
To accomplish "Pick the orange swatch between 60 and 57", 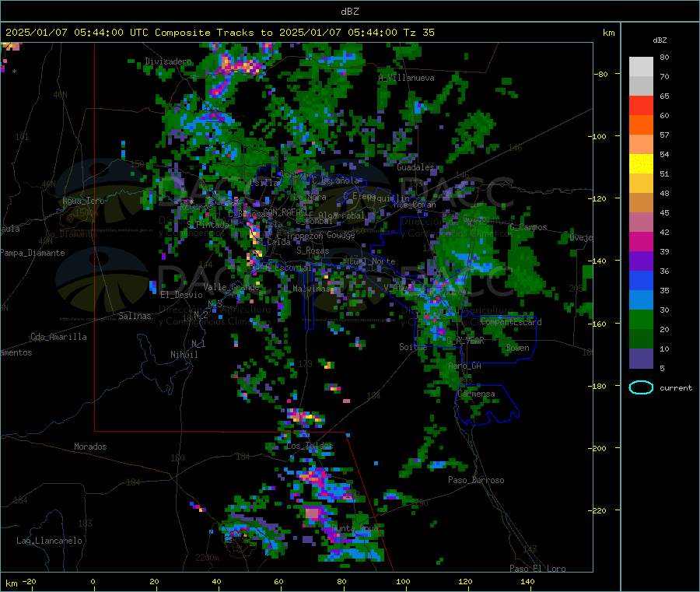I will click(x=641, y=125).
